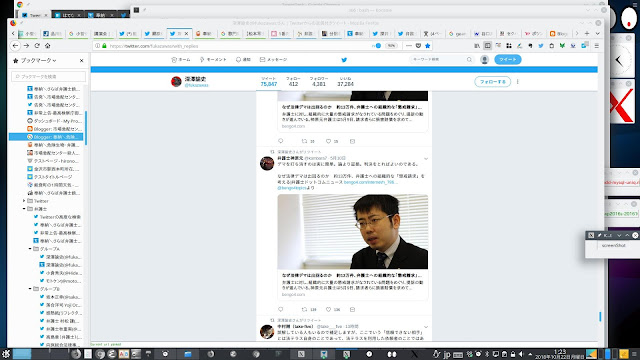The image size is (640, 360).
Task: Close the active Twitter tab
Action: [x=187, y=33]
